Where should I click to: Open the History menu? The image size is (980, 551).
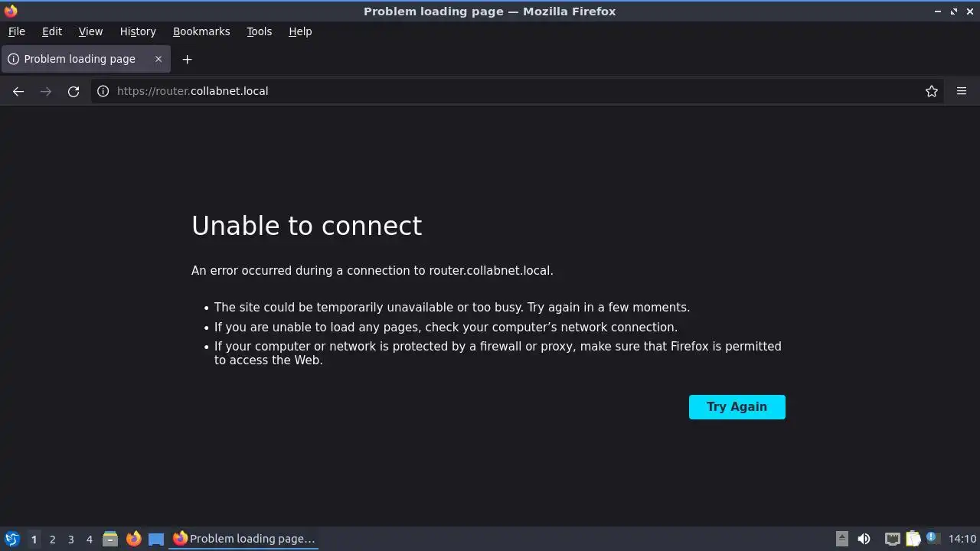pyautogui.click(x=138, y=31)
